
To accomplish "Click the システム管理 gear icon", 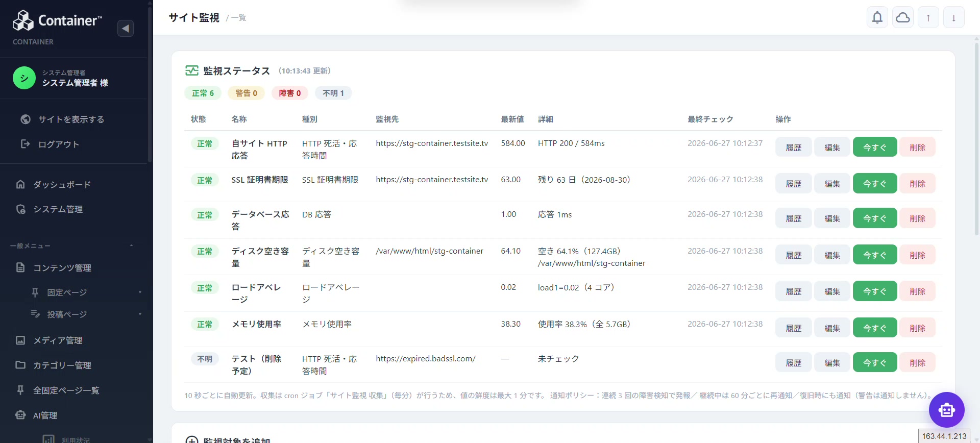I will pos(20,209).
